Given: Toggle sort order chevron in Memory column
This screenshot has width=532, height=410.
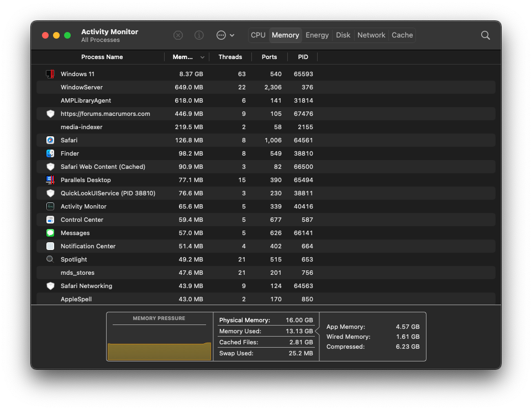Looking at the screenshot, I should coord(202,57).
